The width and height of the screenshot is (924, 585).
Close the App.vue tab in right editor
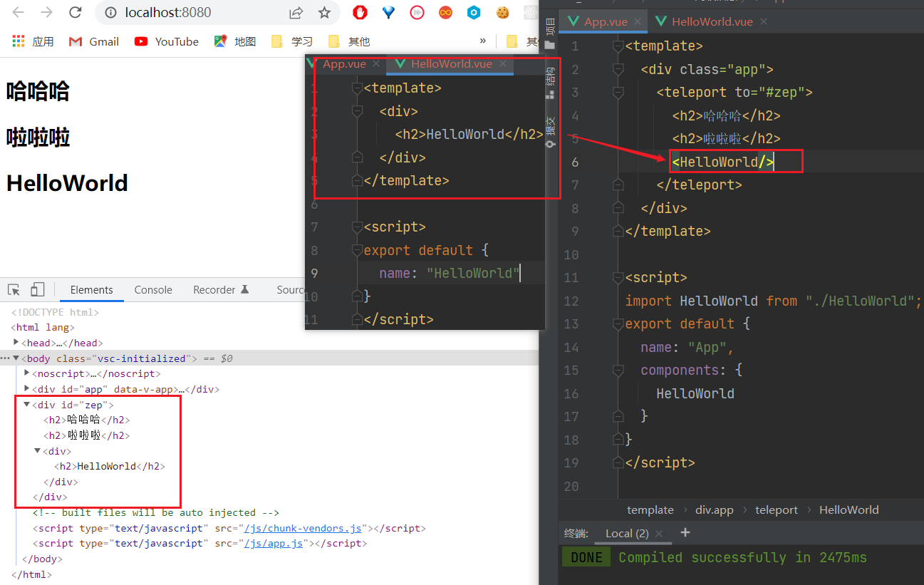(638, 22)
